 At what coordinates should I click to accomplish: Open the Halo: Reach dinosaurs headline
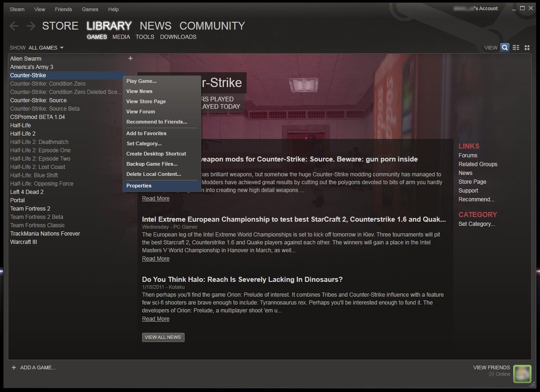(242, 280)
